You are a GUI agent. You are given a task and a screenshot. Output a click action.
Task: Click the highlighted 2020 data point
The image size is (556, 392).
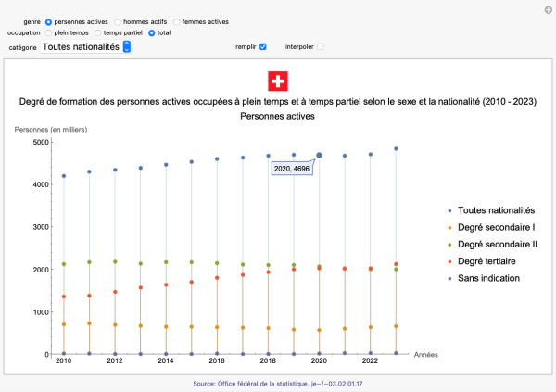pos(319,156)
